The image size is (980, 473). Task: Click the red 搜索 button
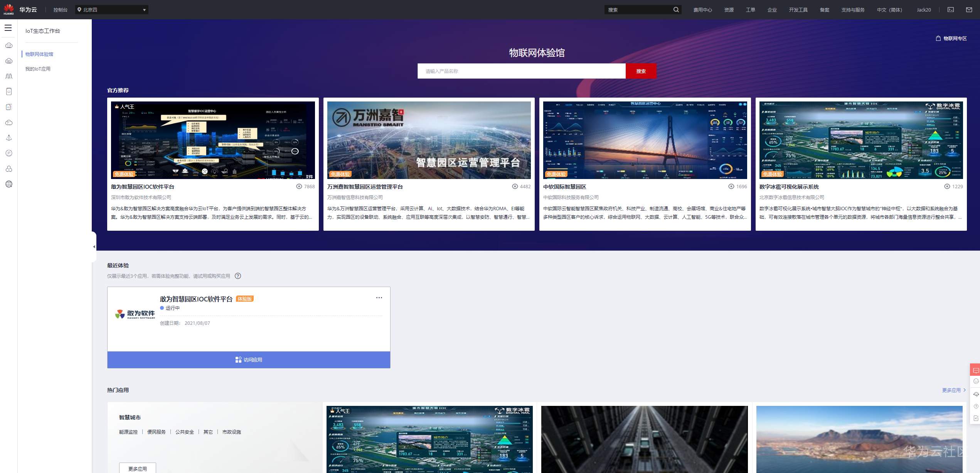click(x=640, y=71)
